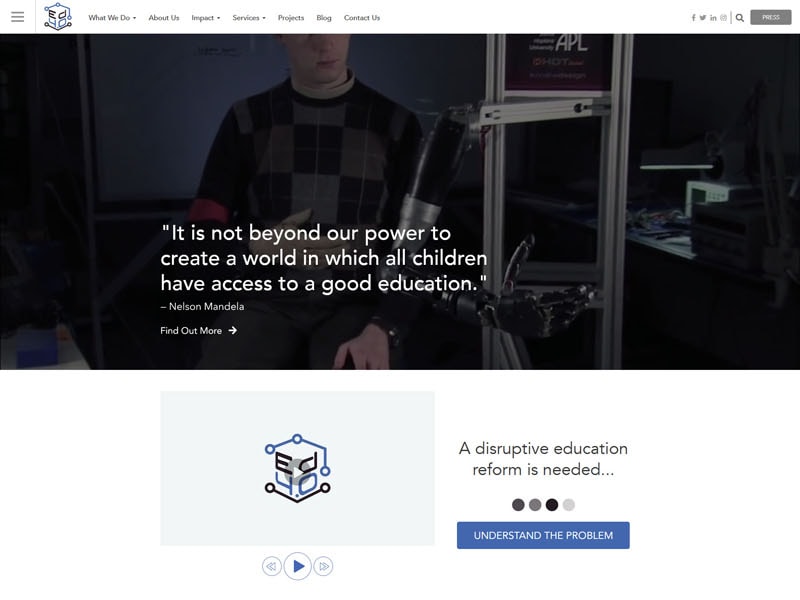Expand the What We Do dropdown
Image resolution: width=800 pixels, height=600 pixels.
click(x=112, y=18)
